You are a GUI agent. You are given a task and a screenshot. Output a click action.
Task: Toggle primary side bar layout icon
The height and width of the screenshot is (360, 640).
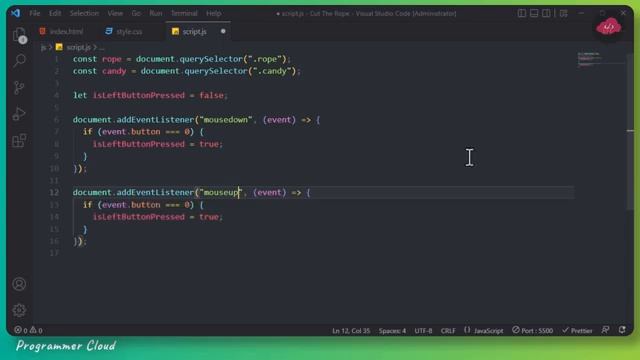coord(522,13)
